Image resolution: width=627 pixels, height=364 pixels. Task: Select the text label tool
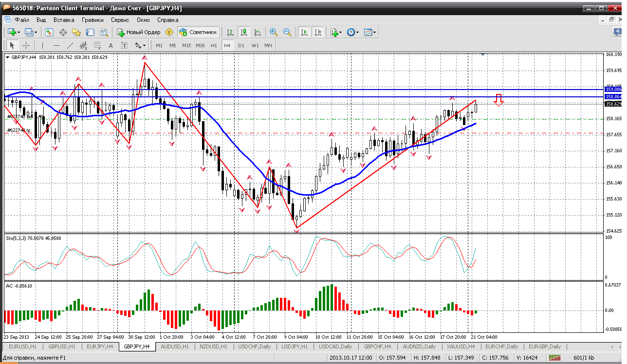point(124,45)
